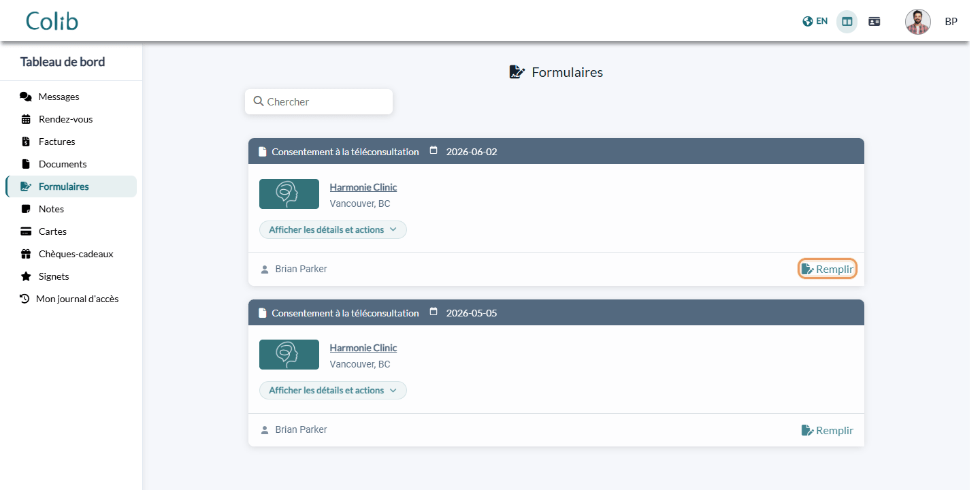
Task: Click the 2026-05-05 form title Consentement à la téléconsultation
Action: pyautogui.click(x=345, y=313)
